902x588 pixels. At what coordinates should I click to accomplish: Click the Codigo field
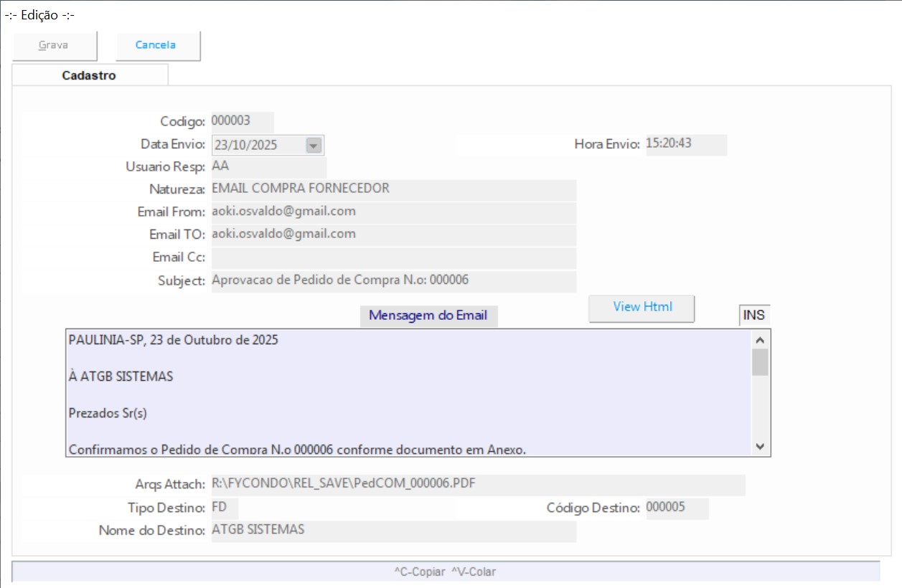coord(242,121)
